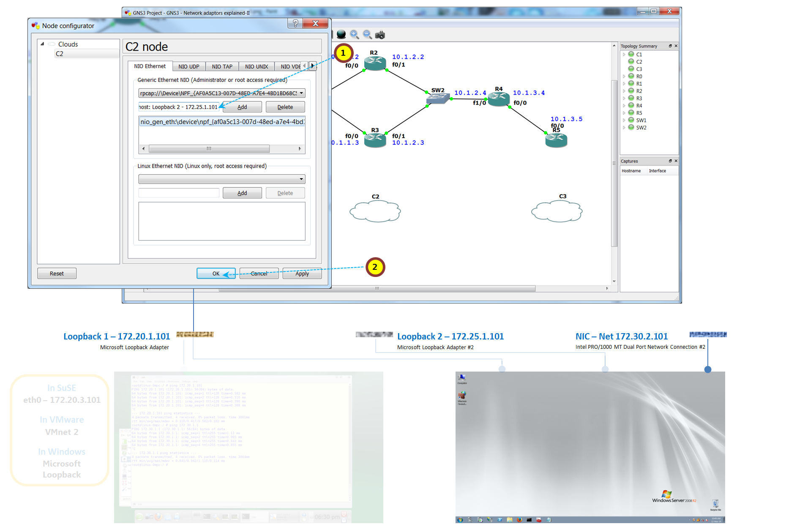Select the R4 router icon on the canvas

[499, 99]
